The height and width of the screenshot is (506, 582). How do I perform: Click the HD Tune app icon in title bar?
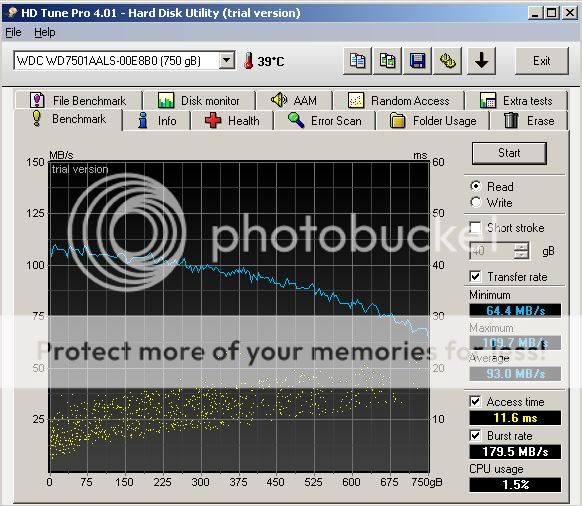click(x=13, y=13)
